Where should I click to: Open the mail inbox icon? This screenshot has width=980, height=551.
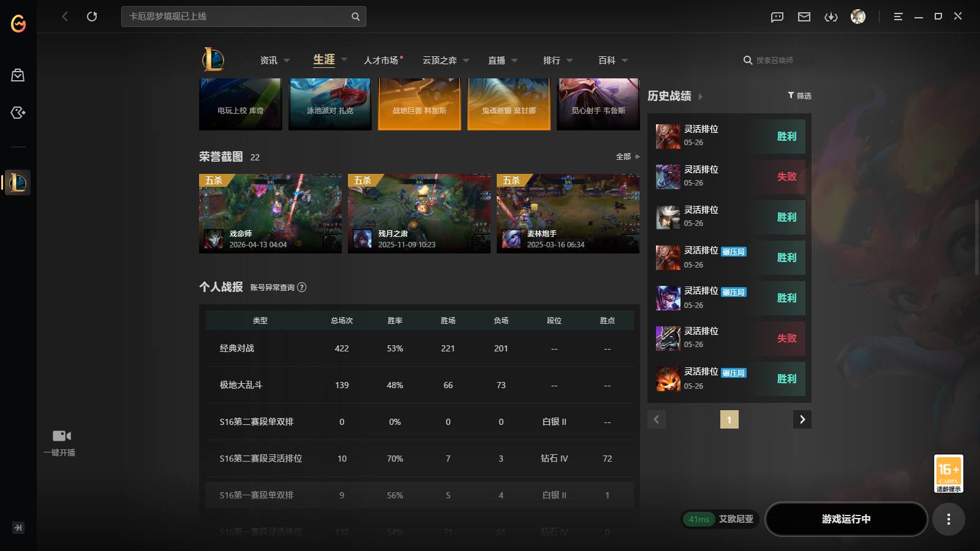(804, 17)
